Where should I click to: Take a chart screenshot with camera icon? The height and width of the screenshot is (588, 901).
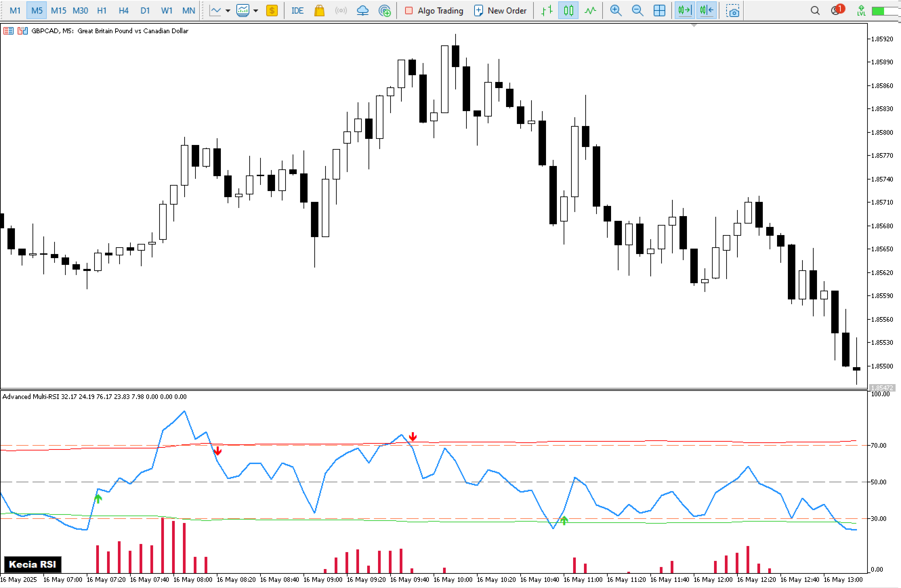click(732, 10)
